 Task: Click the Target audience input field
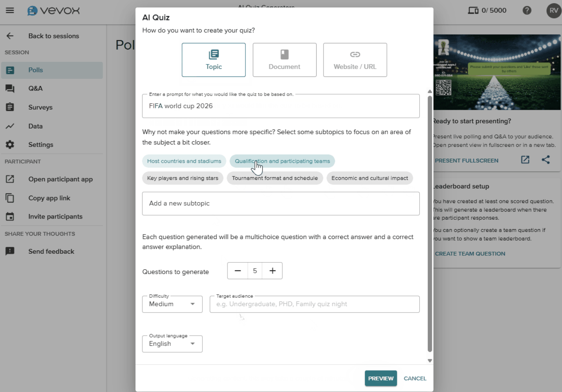coord(315,304)
